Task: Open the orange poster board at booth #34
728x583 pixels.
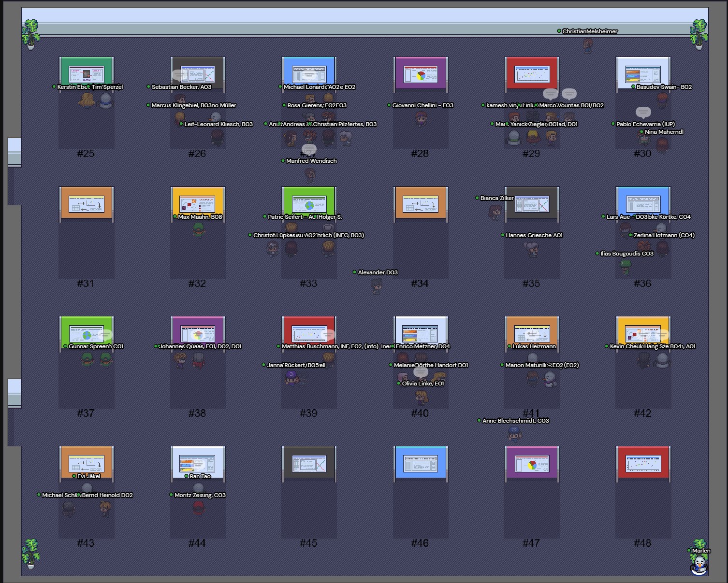Action: [421, 204]
